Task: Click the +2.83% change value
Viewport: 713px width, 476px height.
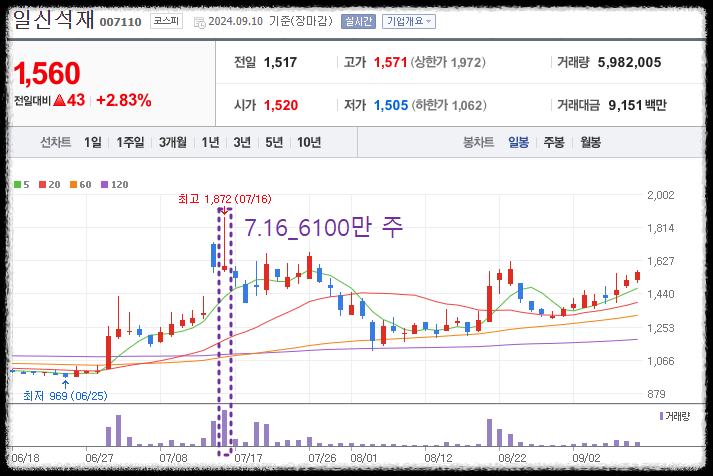Action: pyautogui.click(x=124, y=100)
